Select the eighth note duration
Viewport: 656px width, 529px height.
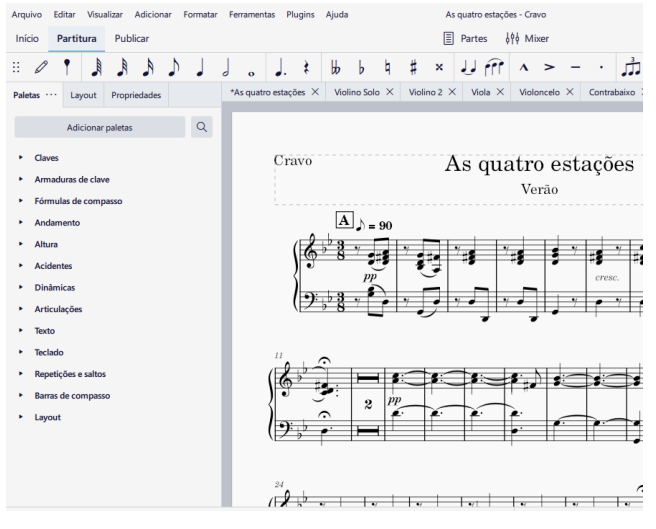(x=174, y=67)
